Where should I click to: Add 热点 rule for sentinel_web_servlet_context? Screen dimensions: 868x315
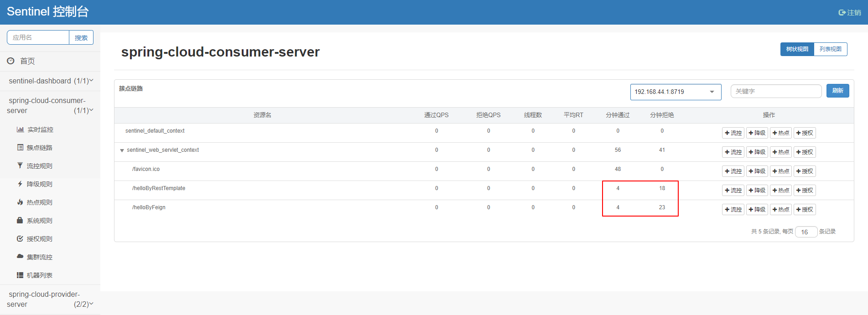(x=781, y=152)
